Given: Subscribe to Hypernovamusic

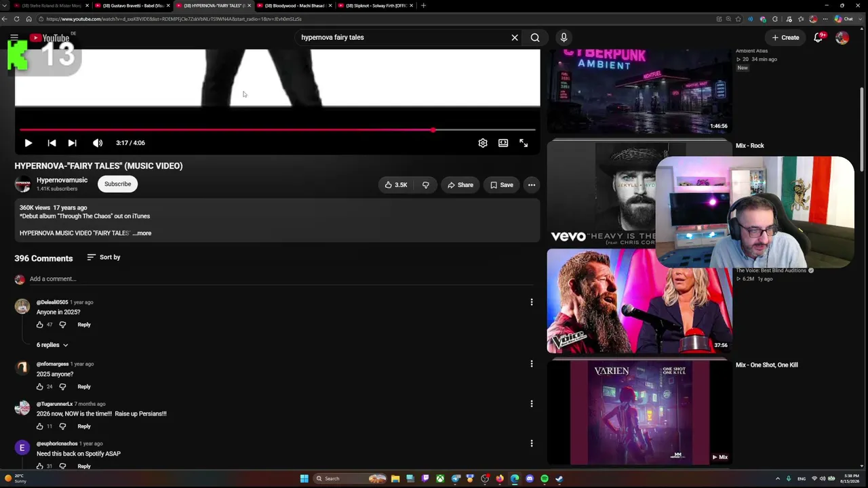Looking at the screenshot, I should (x=118, y=184).
